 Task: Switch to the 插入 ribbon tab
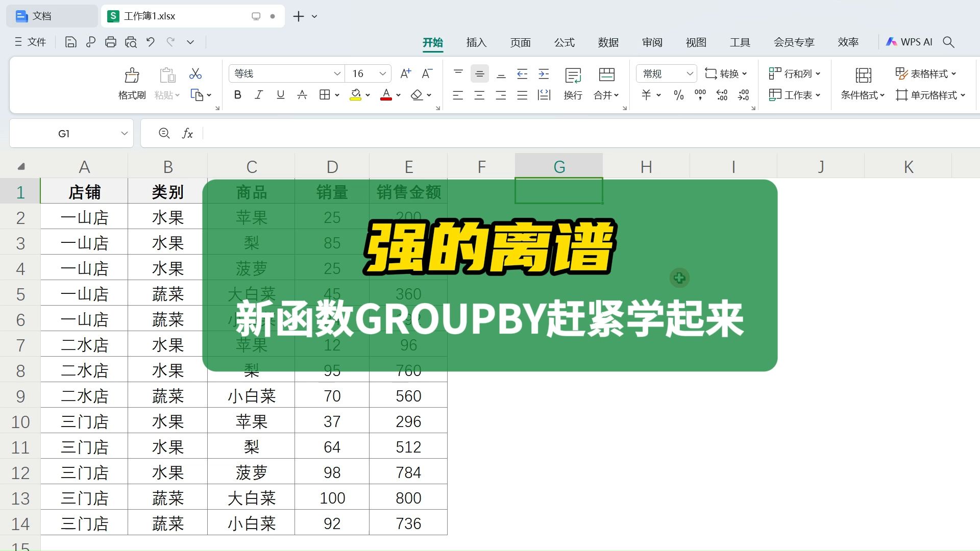(476, 42)
